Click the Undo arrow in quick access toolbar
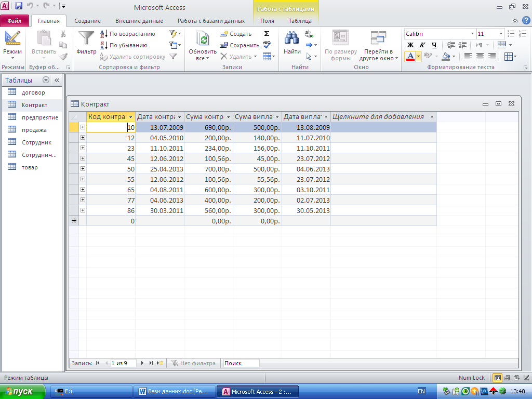Screen dimensions: 532x399 point(30,6)
